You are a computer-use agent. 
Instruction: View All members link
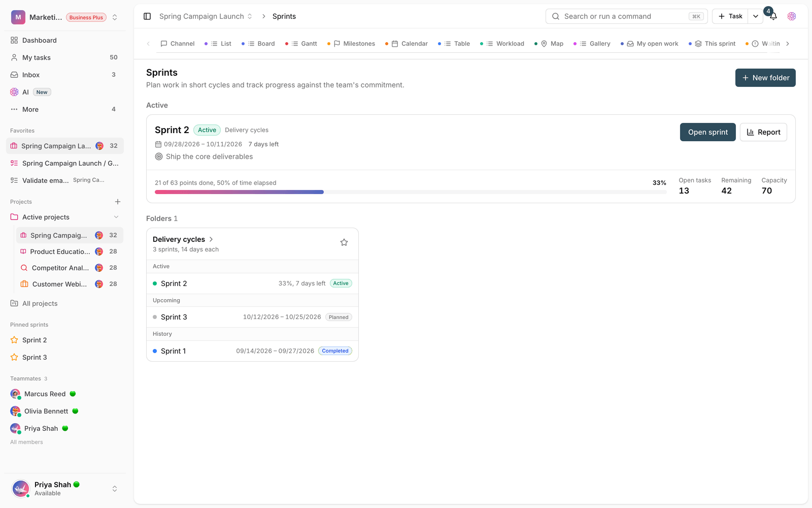coord(26,442)
